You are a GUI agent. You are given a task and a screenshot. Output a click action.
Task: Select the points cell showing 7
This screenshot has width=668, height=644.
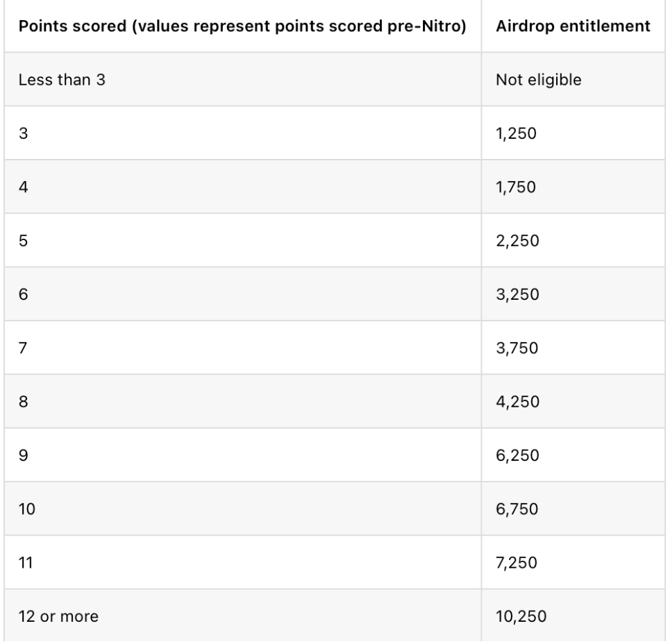click(x=22, y=348)
